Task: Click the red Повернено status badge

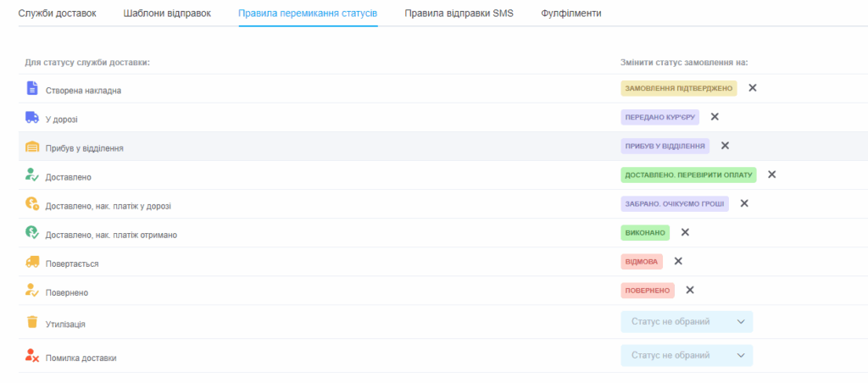Action: pyautogui.click(x=648, y=290)
